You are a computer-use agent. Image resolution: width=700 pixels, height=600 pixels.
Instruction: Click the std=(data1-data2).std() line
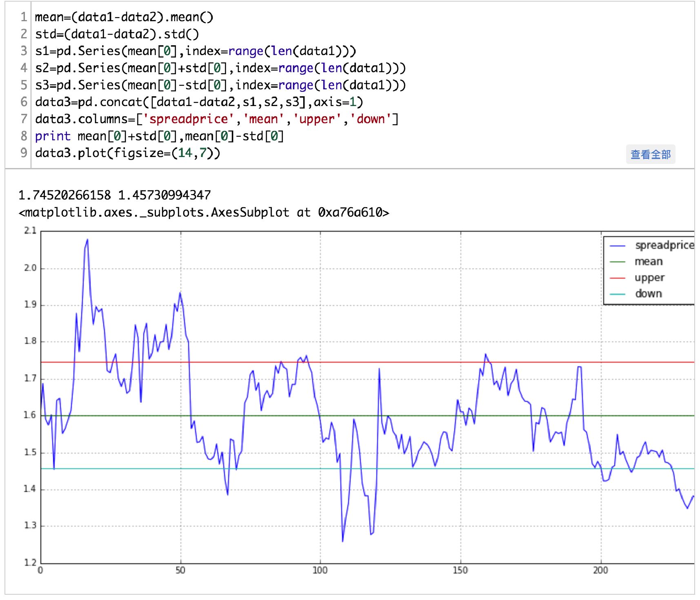117,34
